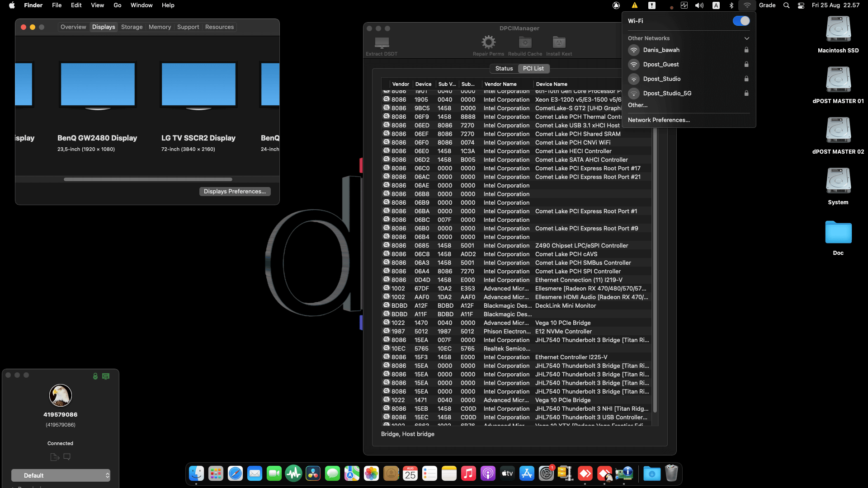Click the Install Kext icon
This screenshot has width=868, height=488.
(x=559, y=42)
